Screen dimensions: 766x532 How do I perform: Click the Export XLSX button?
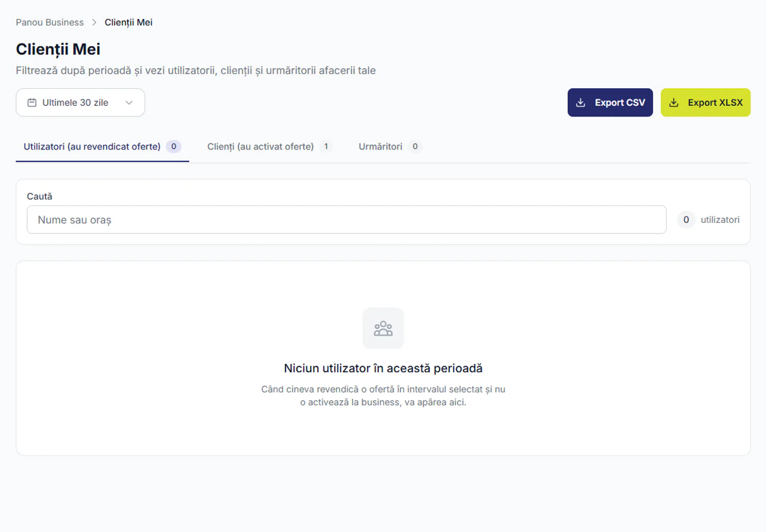point(705,103)
